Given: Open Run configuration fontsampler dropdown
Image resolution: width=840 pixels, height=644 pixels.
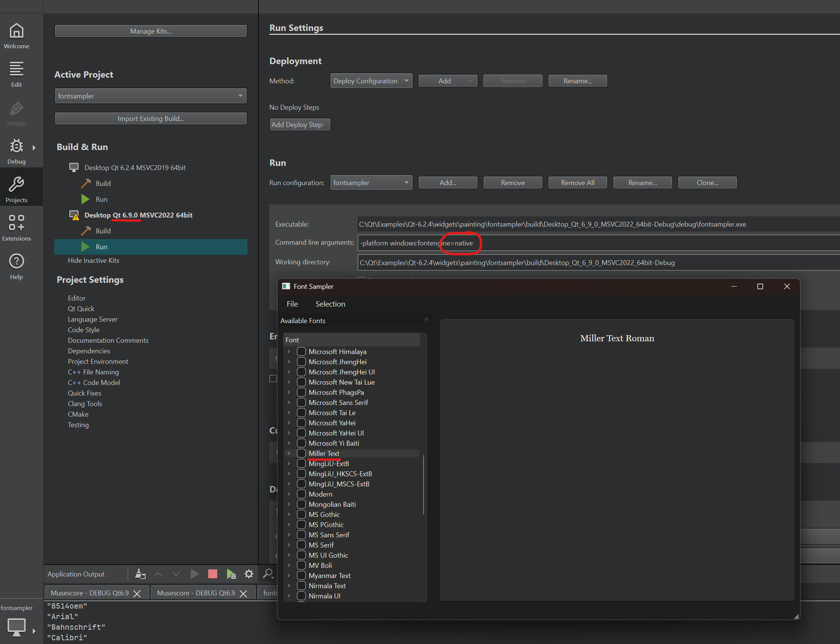Looking at the screenshot, I should 371,183.
